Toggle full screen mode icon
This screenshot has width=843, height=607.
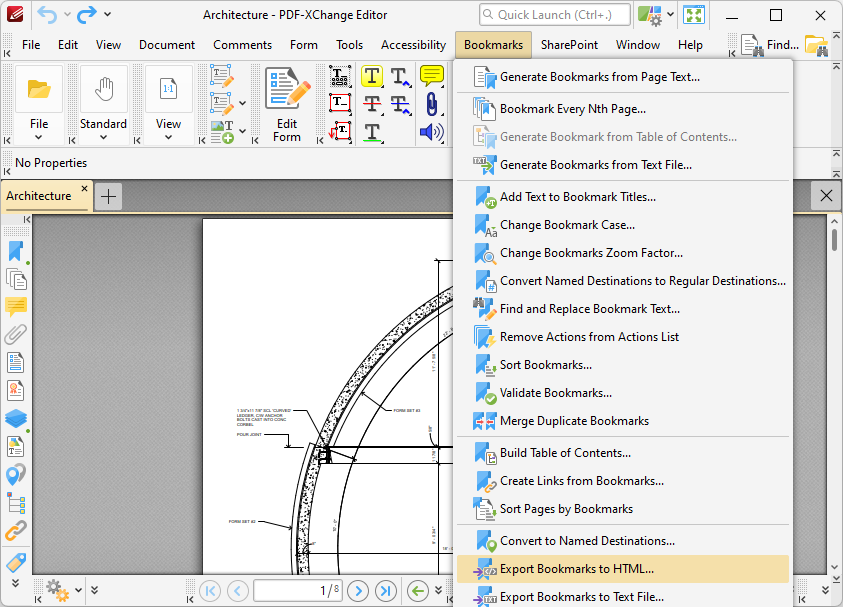(693, 15)
